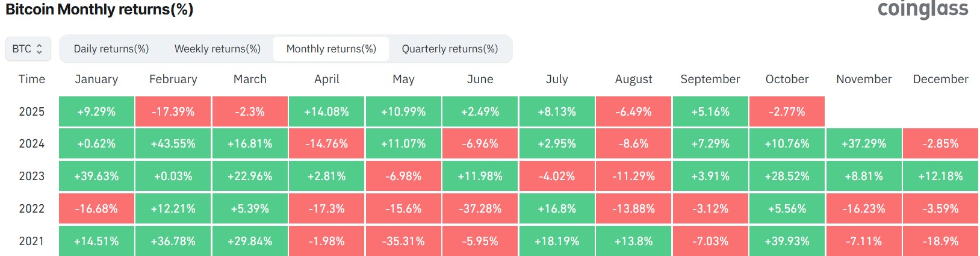
Task: Open the Quarterly returns(%) tab
Action: 450,49
